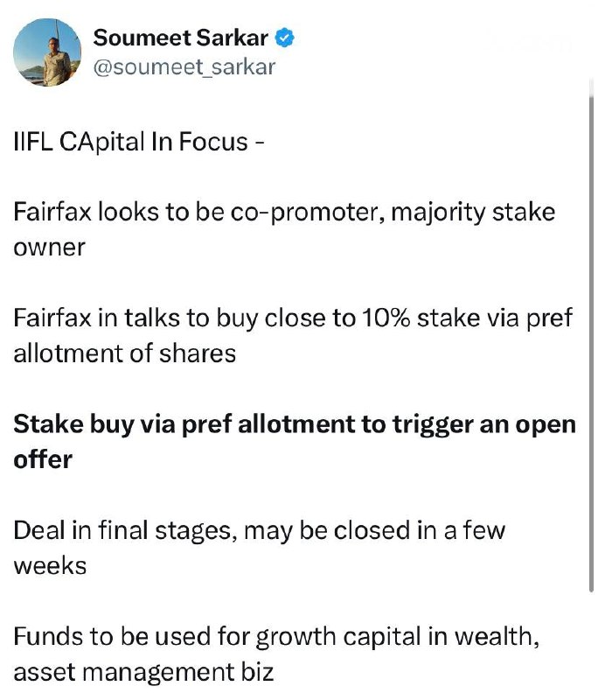This screenshot has height=700, width=598.
Task: Click Soumeet Sarkar's profile picture
Action: pos(46,52)
